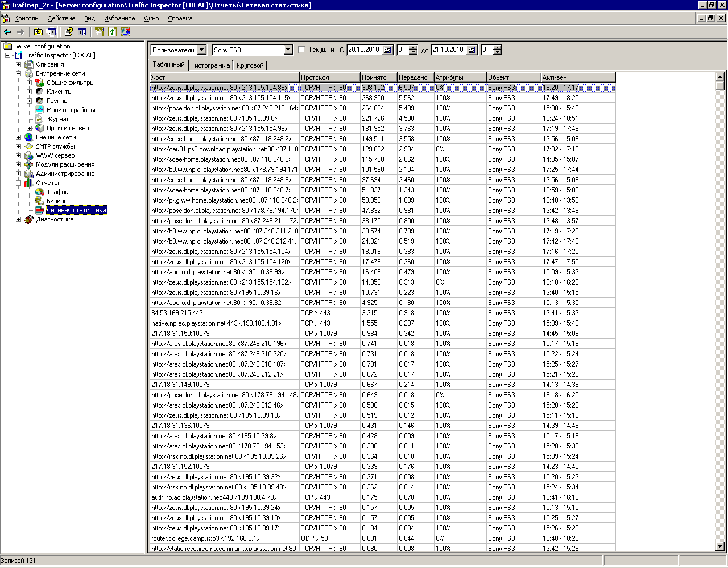Open the calendar for end date 21.10.2010

pos(472,50)
